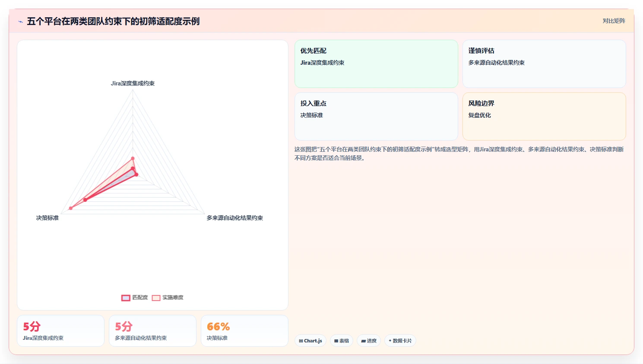Click the 66% 决策标准 stat card
Viewport: 643px width, 364px height.
pyautogui.click(x=244, y=331)
